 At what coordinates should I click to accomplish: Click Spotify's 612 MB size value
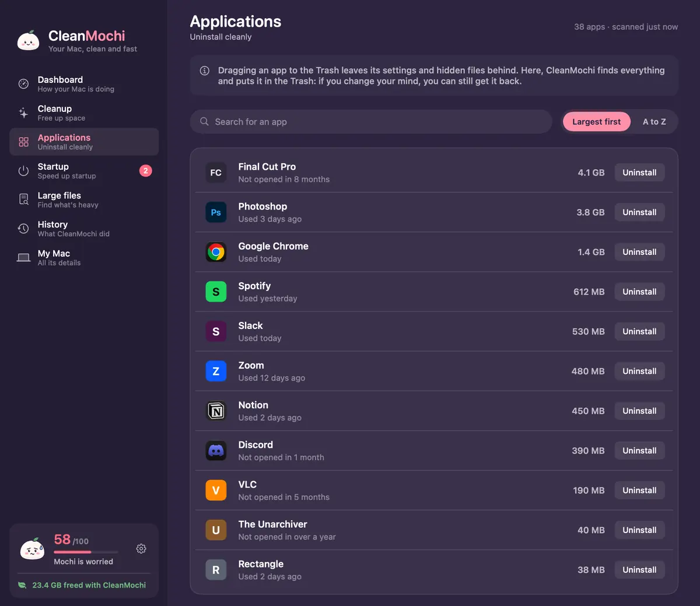589,292
